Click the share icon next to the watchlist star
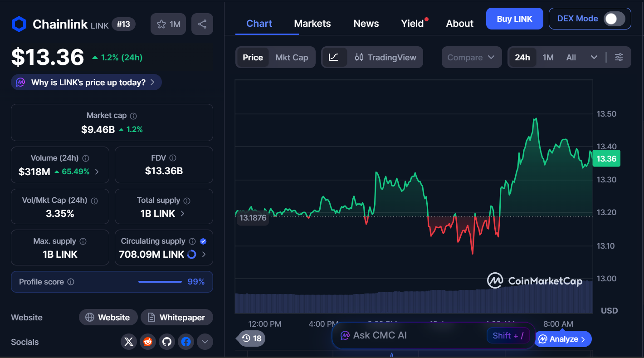644x358 pixels. (202, 24)
